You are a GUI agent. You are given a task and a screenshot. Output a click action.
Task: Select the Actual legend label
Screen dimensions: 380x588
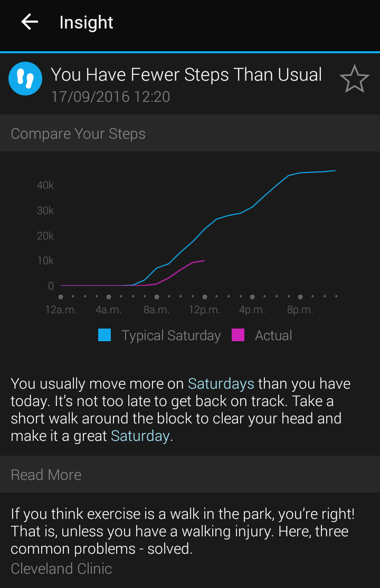pos(273,335)
